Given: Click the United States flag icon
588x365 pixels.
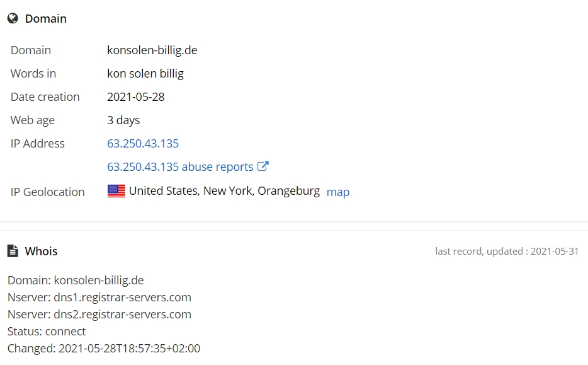Looking at the screenshot, I should [116, 191].
